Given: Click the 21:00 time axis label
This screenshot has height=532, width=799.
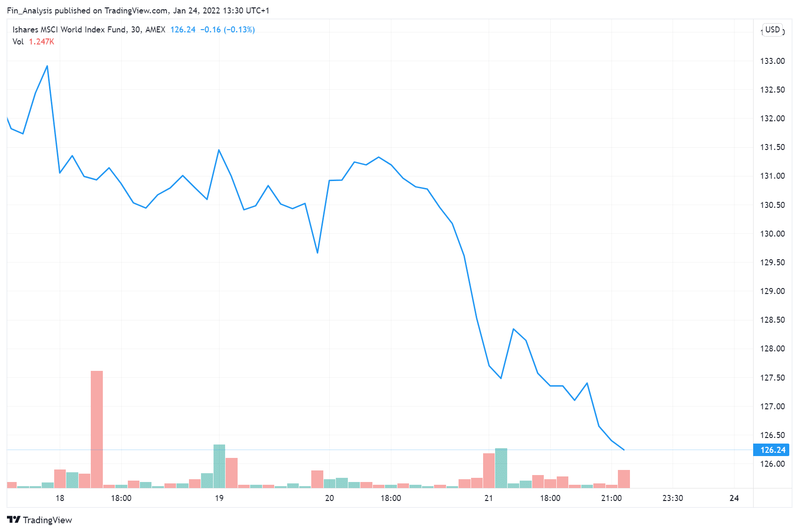Looking at the screenshot, I should pyautogui.click(x=611, y=498).
